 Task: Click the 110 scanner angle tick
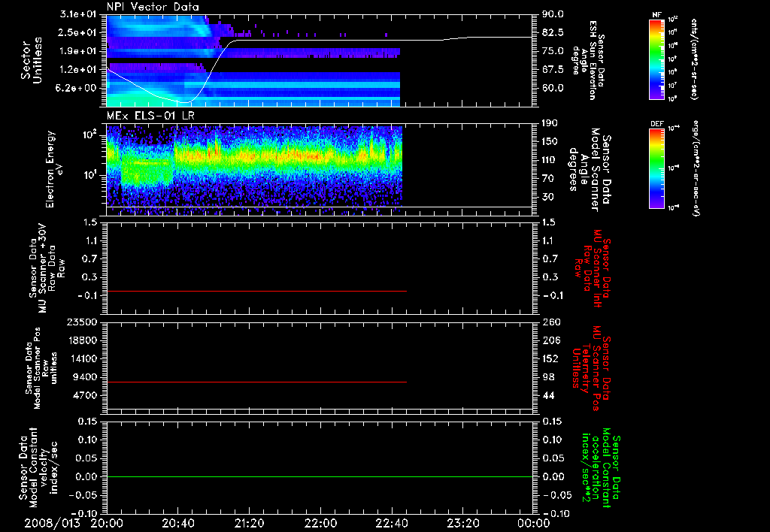pyautogui.click(x=550, y=160)
